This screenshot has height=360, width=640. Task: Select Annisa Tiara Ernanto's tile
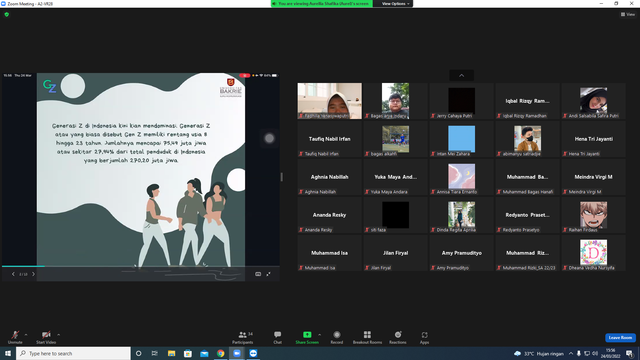tap(462, 177)
